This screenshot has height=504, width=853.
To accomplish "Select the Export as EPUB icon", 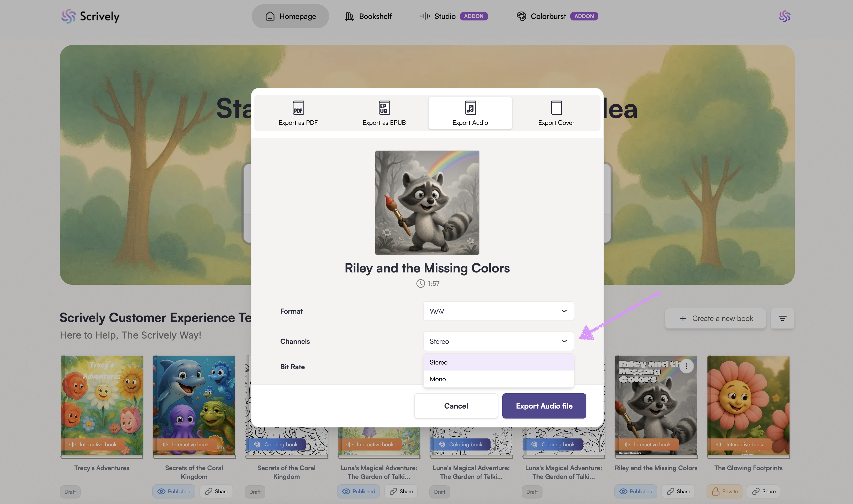I will point(384,108).
